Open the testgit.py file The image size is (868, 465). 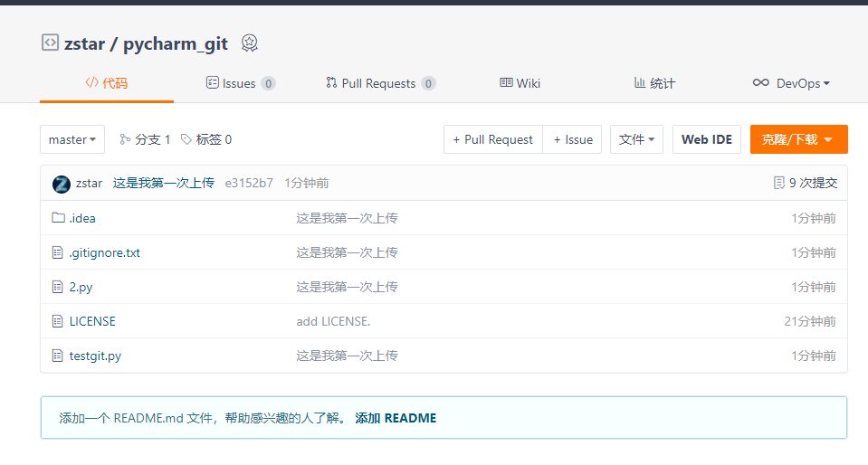(95, 356)
